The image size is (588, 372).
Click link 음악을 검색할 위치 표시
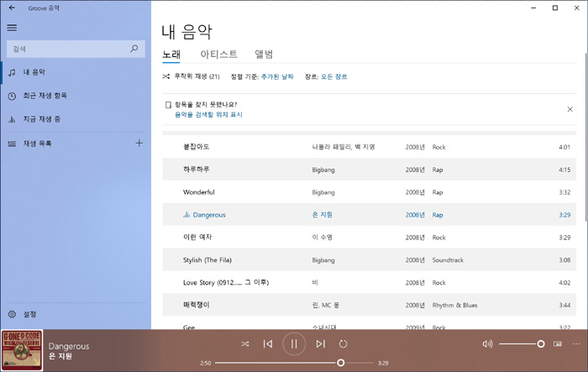click(x=208, y=115)
